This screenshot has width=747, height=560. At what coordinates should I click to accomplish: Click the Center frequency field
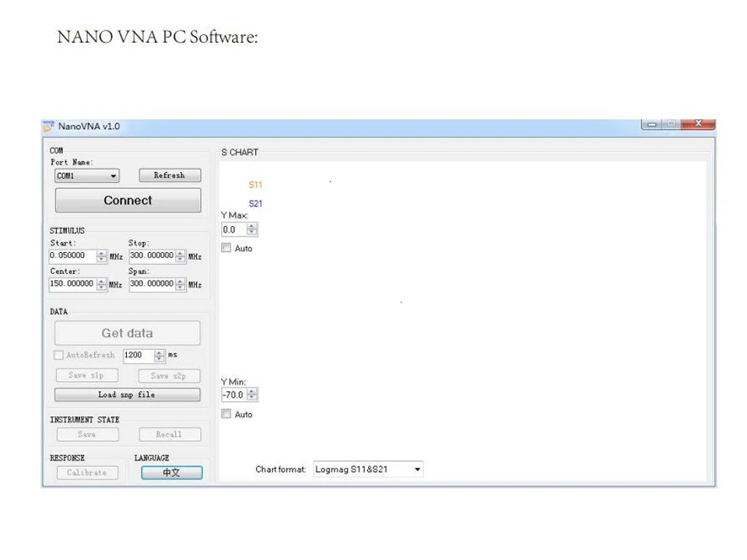click(72, 284)
